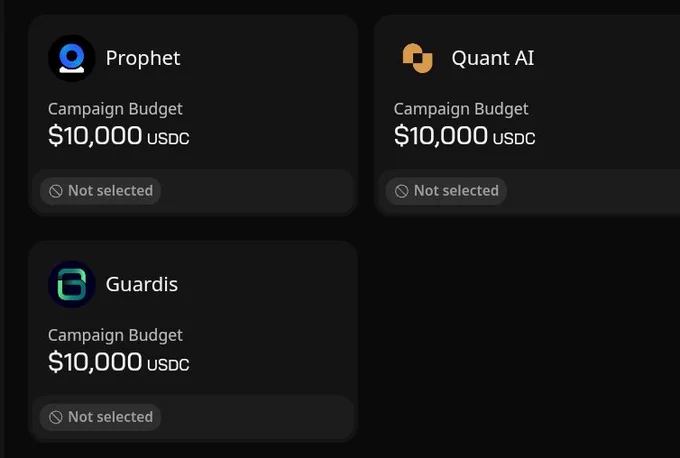The width and height of the screenshot is (680, 458).
Task: Click the Prophet blue circular logo
Action: click(x=72, y=58)
